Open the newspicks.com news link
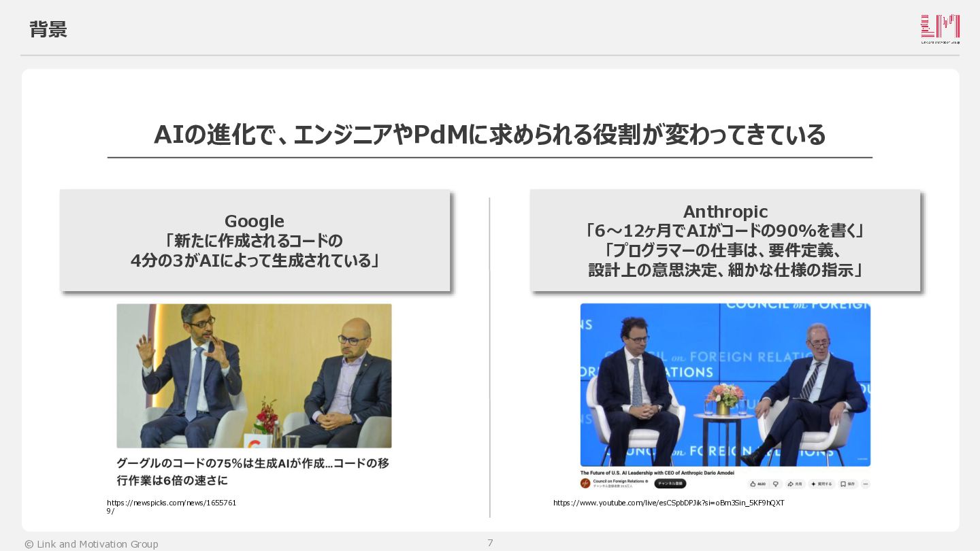Screen dimensions: 980x551 point(171,507)
